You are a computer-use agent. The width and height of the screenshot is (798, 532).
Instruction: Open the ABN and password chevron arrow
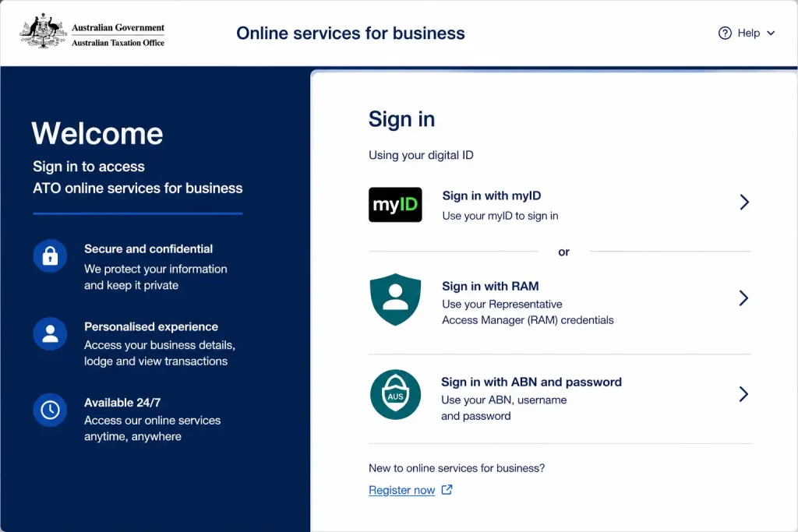[743, 393]
